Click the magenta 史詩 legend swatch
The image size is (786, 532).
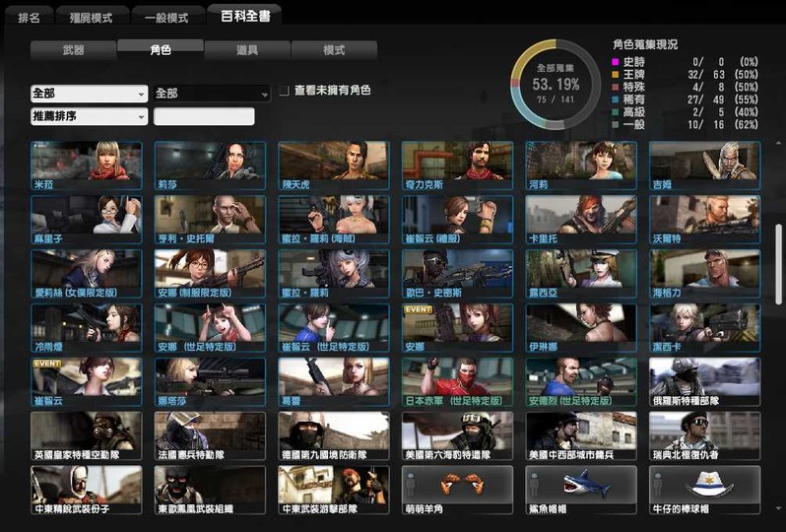pyautogui.click(x=616, y=62)
